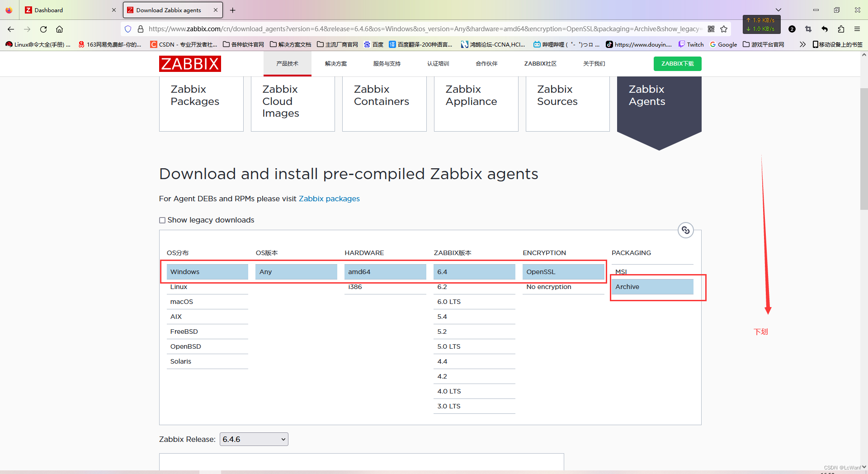Open the extensions puzzle icon

(841, 29)
